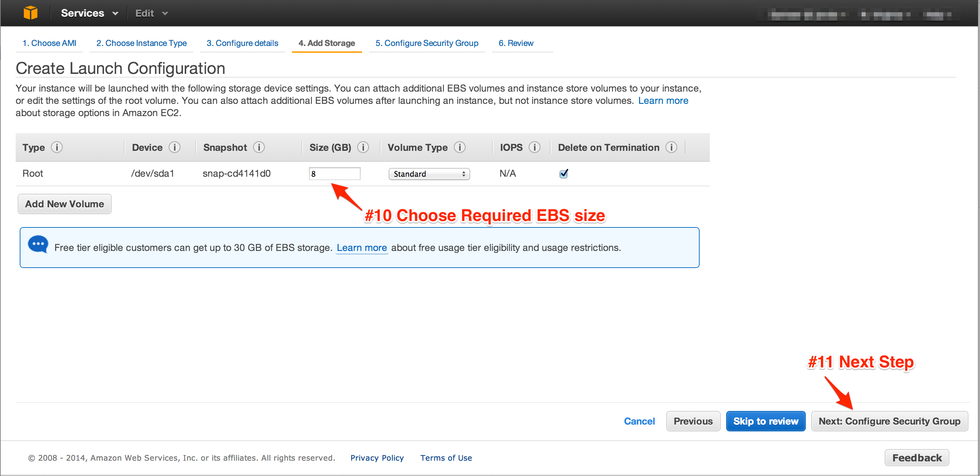
Task: Click Next: Configure Security Group button
Action: pyautogui.click(x=889, y=421)
